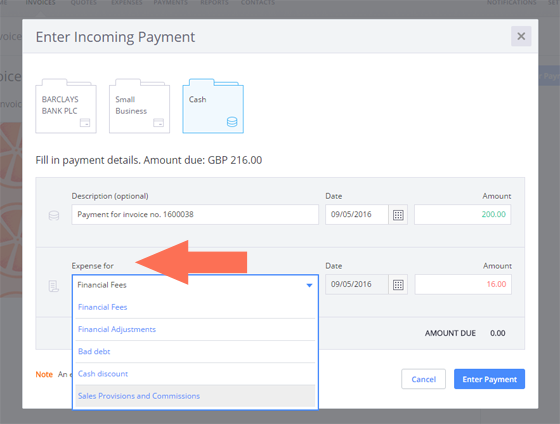Image resolution: width=560 pixels, height=424 pixels.
Task: Click the coins icon beside Description field
Action: tap(54, 215)
